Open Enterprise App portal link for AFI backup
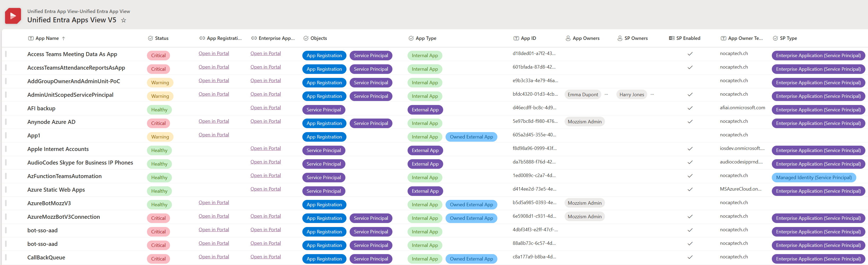The height and width of the screenshot is (265, 868). point(265,108)
